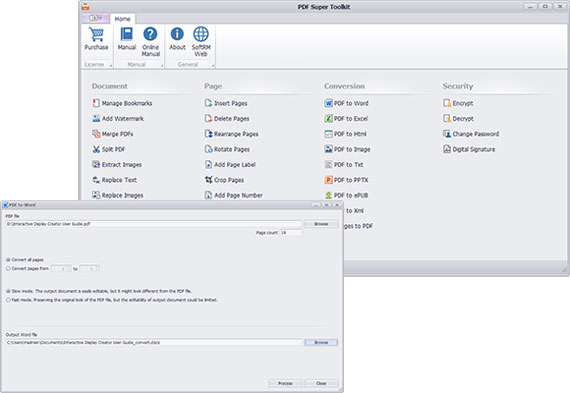This screenshot has width=570, height=393.
Task: Launch the Add Watermark tool
Action: (x=118, y=119)
